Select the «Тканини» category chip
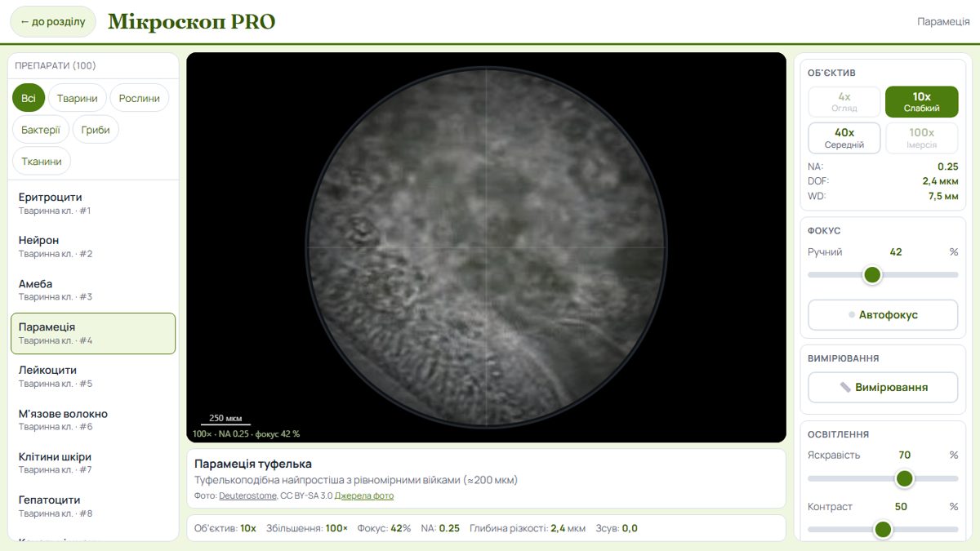This screenshot has height=551, width=980. (x=42, y=161)
